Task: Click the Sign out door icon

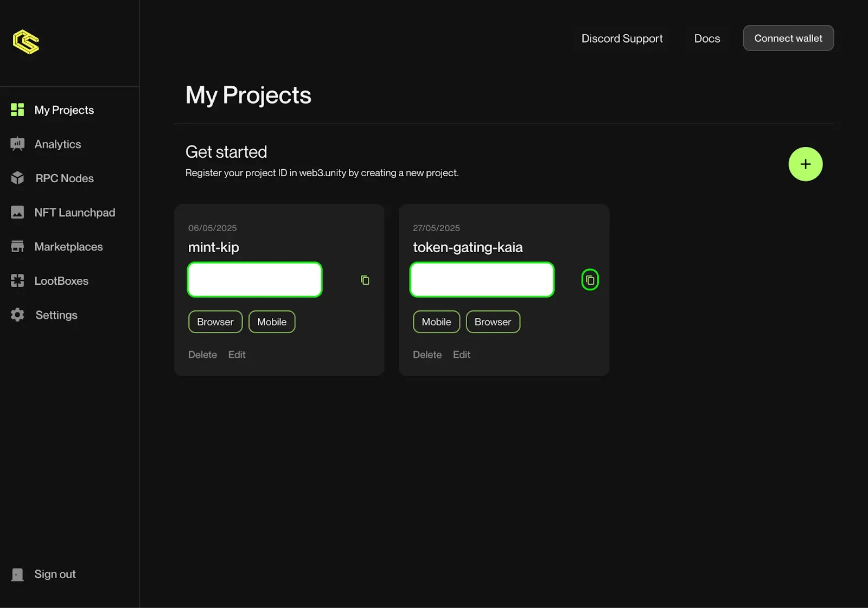Action: coord(17,574)
